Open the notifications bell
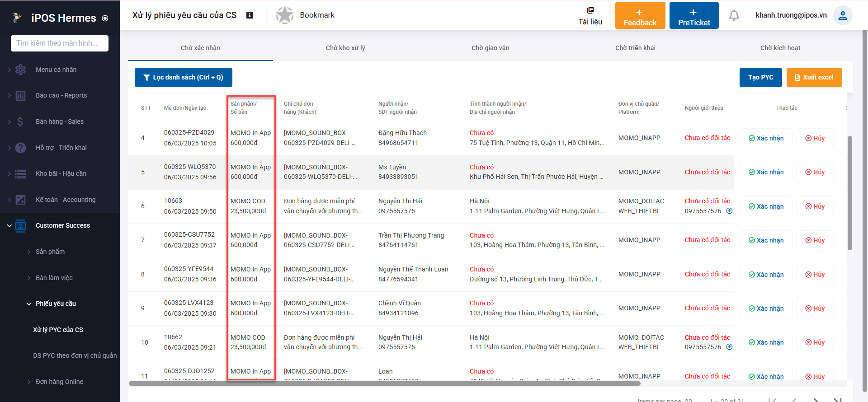868x402 pixels. point(734,15)
